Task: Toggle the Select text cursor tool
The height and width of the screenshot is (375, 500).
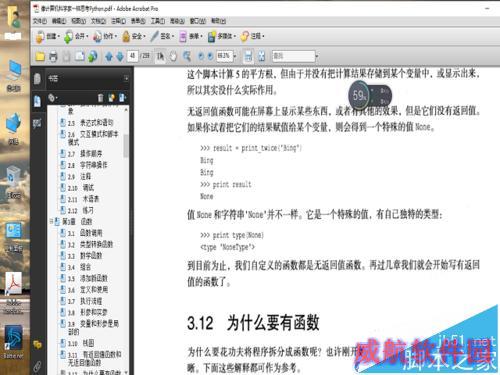Action: pyautogui.click(x=160, y=56)
